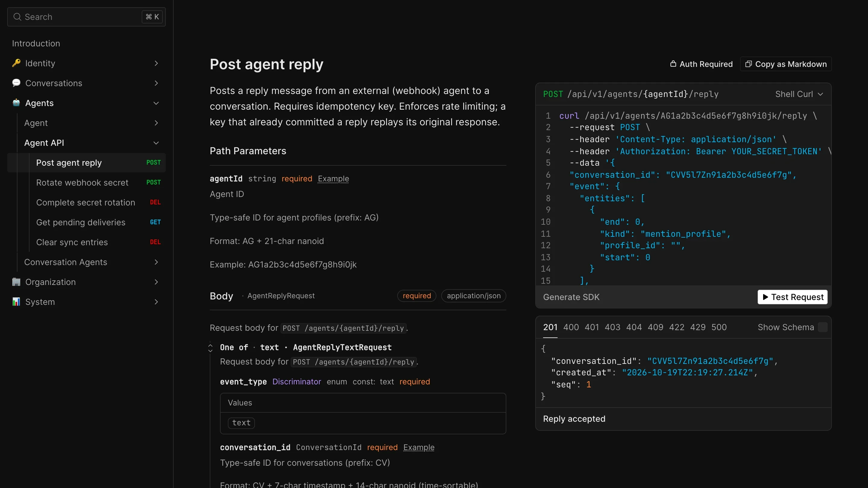Select the 429 response tab
The image size is (868, 488).
pos(698,327)
